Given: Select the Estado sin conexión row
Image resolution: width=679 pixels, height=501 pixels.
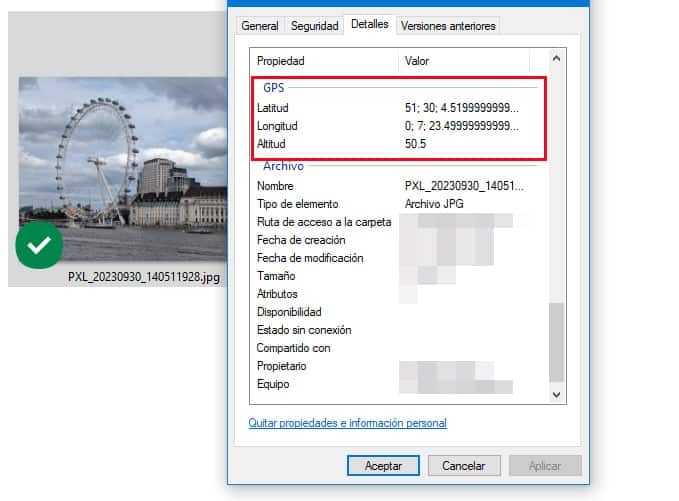Looking at the screenshot, I should [398, 330].
